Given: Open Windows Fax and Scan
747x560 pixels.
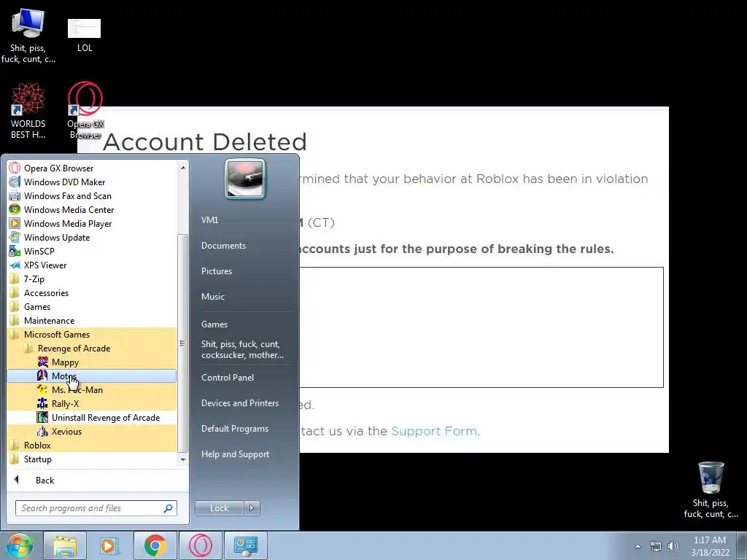Looking at the screenshot, I should pyautogui.click(x=91, y=195).
